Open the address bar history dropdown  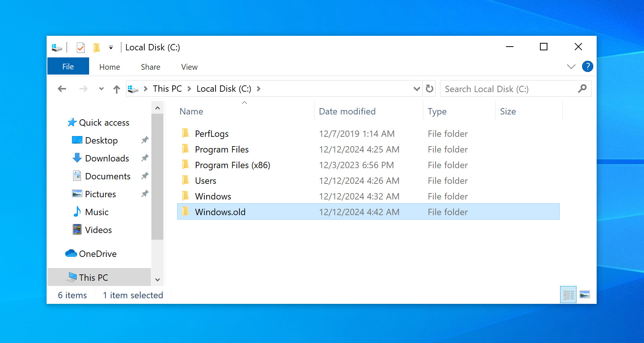(417, 89)
